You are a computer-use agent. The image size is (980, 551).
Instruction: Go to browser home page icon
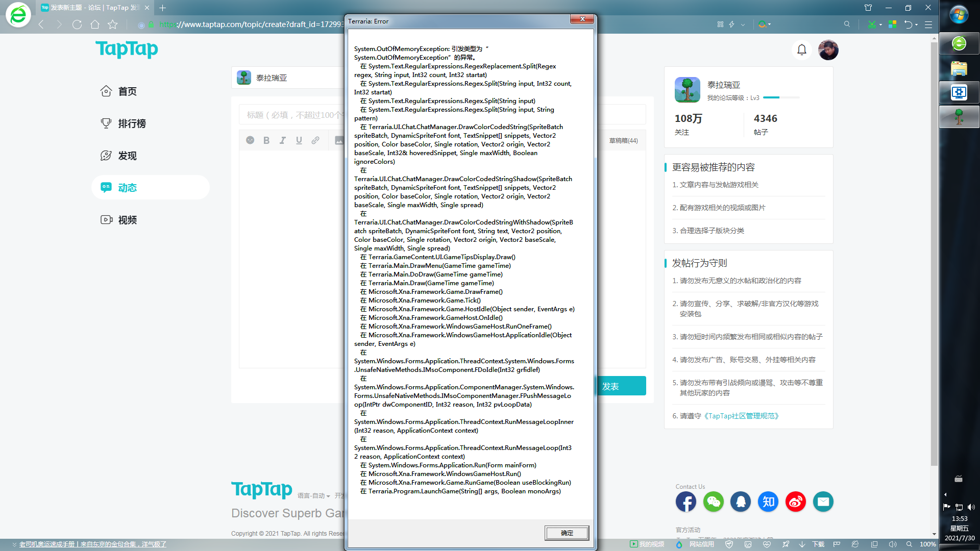point(95,24)
